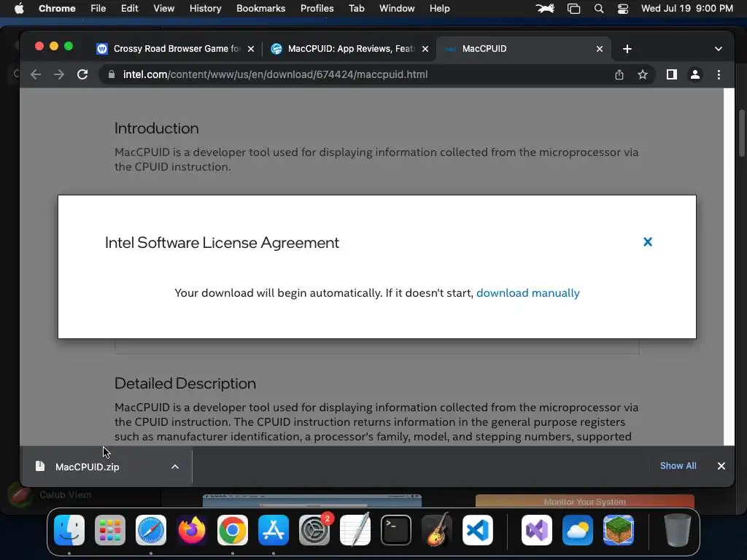
Task: Close the active MacCPUID tab
Action: point(600,49)
